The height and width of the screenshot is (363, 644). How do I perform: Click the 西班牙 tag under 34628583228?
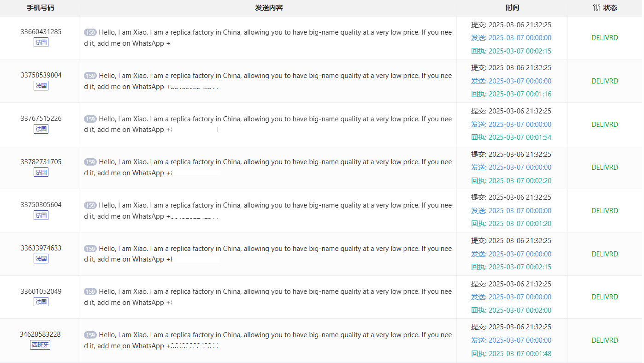tap(40, 345)
